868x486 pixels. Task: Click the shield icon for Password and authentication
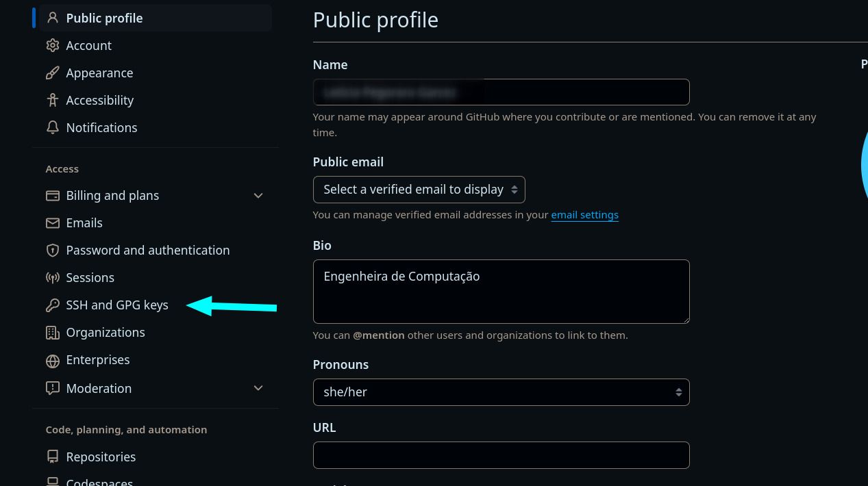[x=53, y=251]
